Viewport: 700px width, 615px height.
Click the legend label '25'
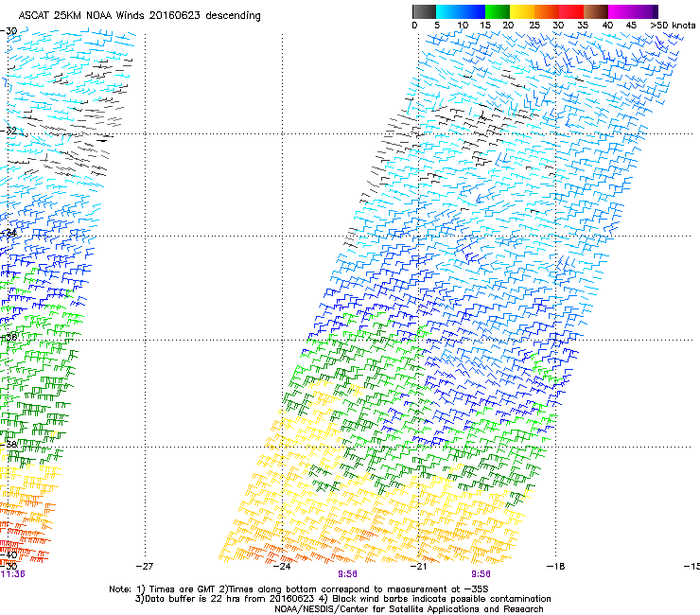pos(534,26)
